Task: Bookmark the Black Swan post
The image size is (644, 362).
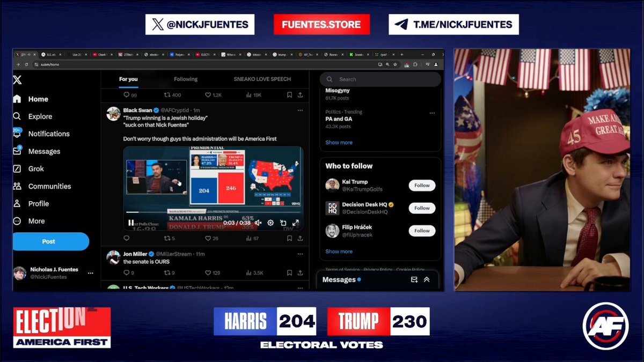Action: (x=289, y=238)
